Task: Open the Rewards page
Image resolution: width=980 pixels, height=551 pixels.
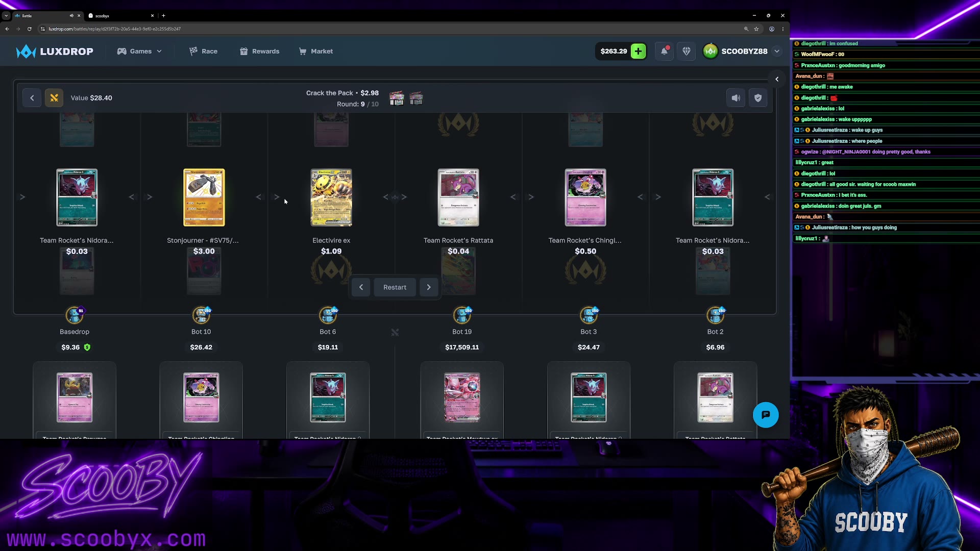Action: [259, 52]
